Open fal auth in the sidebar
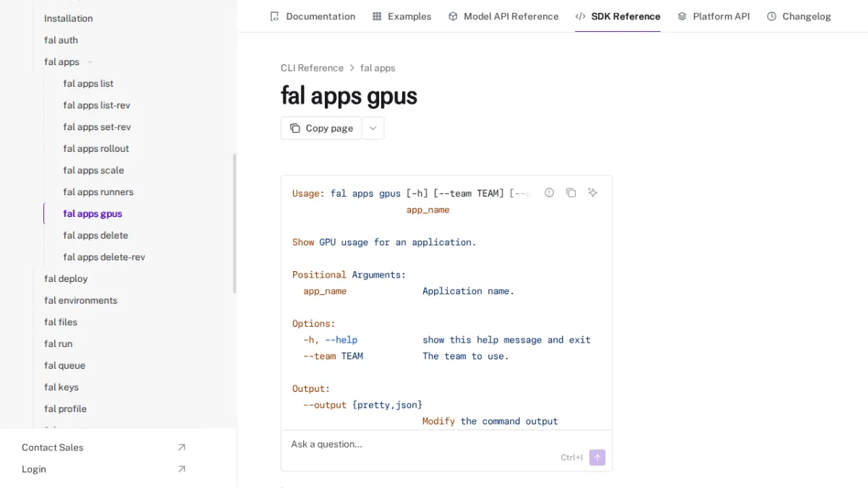Viewport: 868px width, 488px height. (x=61, y=40)
